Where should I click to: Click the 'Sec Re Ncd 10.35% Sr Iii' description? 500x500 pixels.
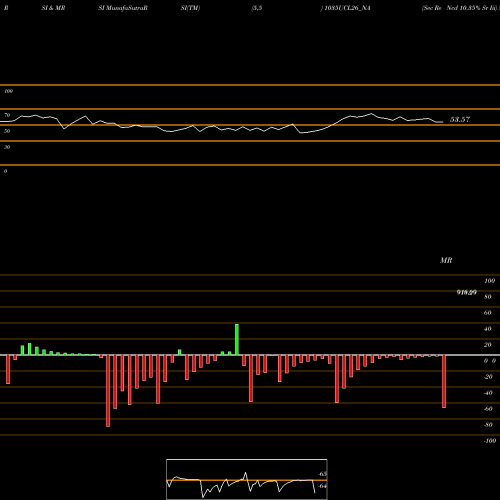tap(460, 8)
